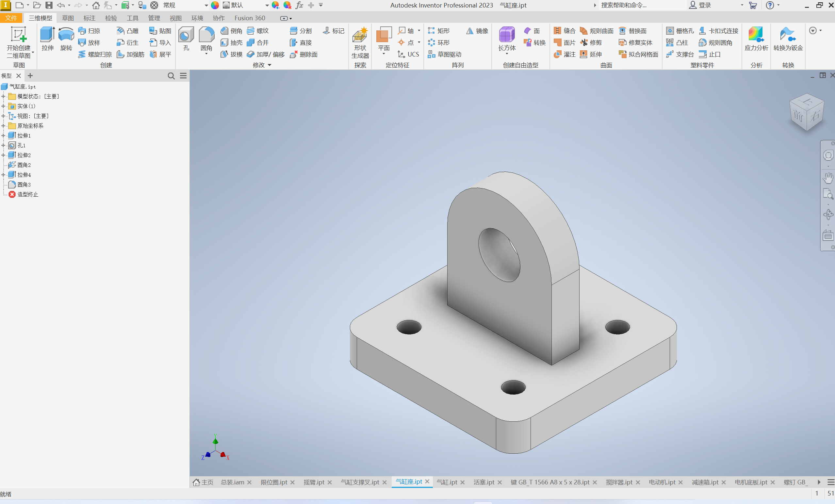The image size is (835, 504).
Task: Click the 草图驱动 pattern button
Action: pyautogui.click(x=445, y=55)
